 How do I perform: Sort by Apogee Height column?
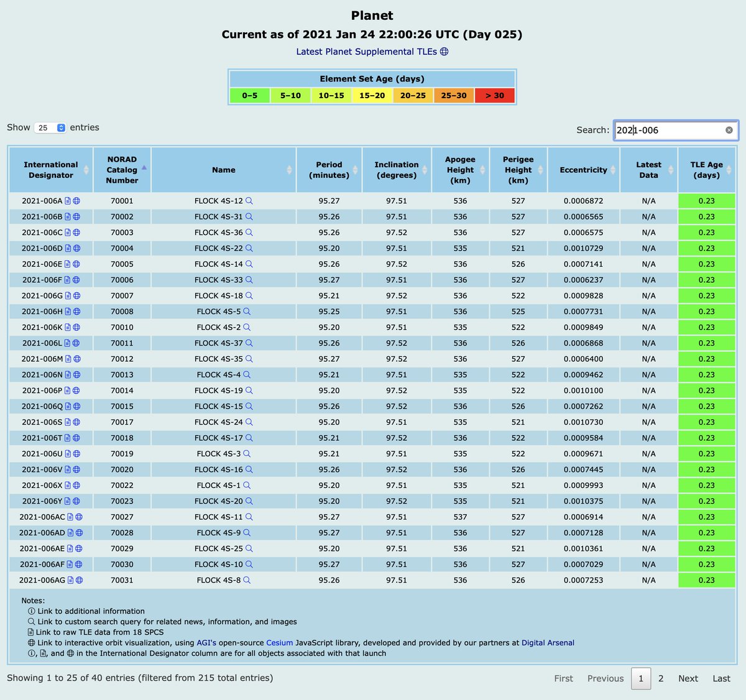[x=460, y=170]
